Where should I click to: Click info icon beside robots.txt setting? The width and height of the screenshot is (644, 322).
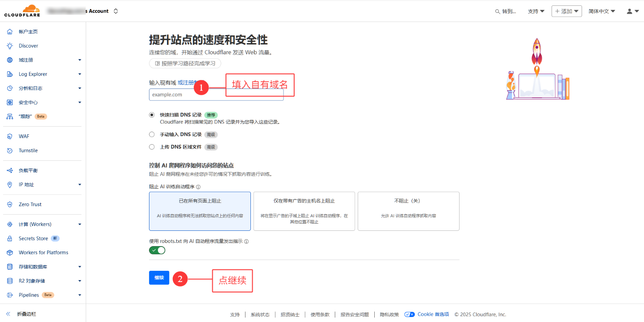click(246, 241)
